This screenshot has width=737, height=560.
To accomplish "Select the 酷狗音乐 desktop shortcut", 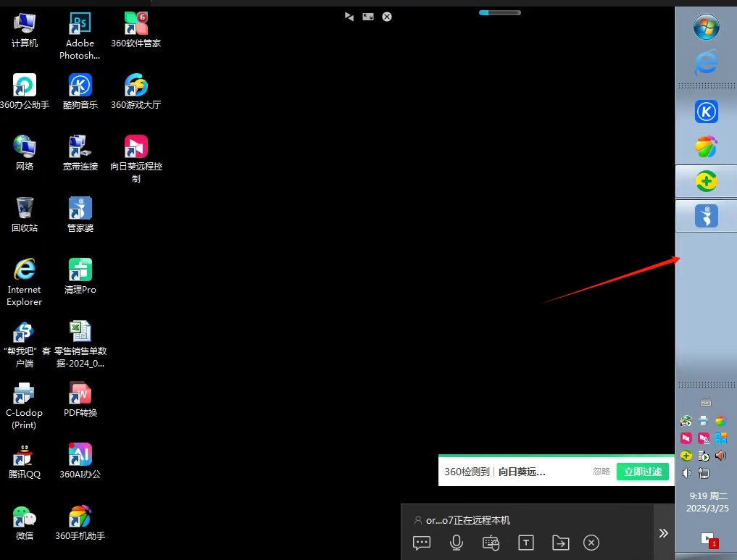I will click(x=80, y=91).
